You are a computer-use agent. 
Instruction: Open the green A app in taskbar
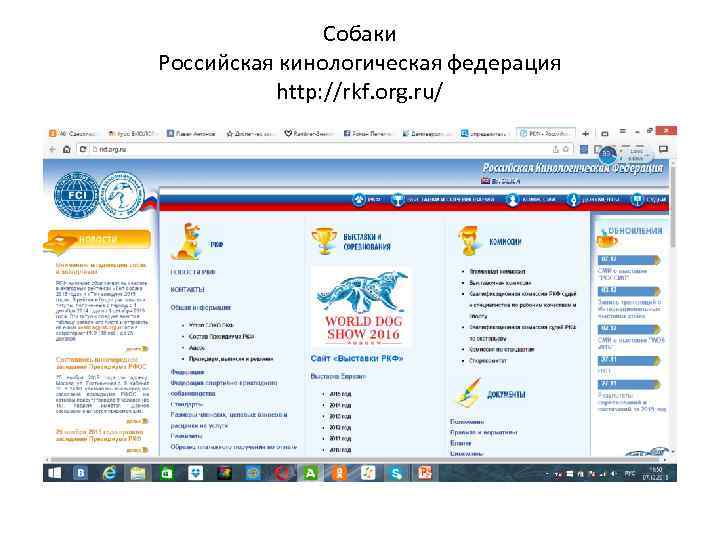coord(310,473)
